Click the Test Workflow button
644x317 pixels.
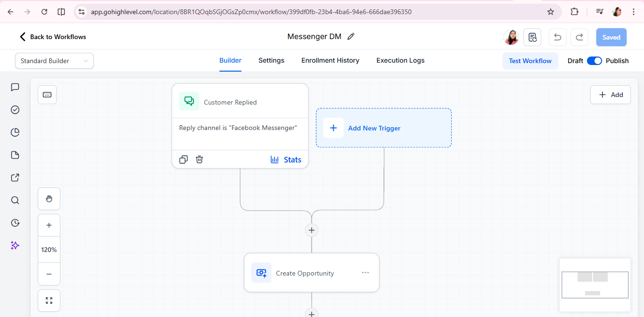point(530,60)
